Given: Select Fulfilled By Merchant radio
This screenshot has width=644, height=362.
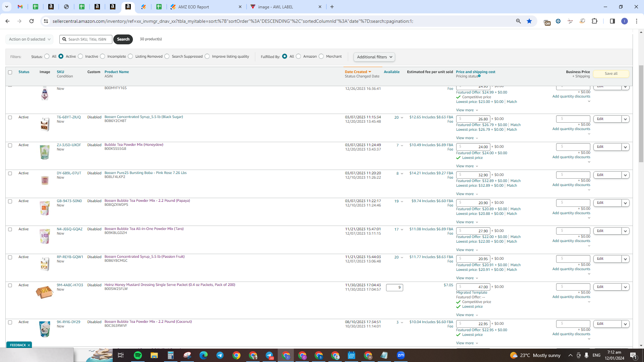Looking at the screenshot, I should click(x=321, y=56).
